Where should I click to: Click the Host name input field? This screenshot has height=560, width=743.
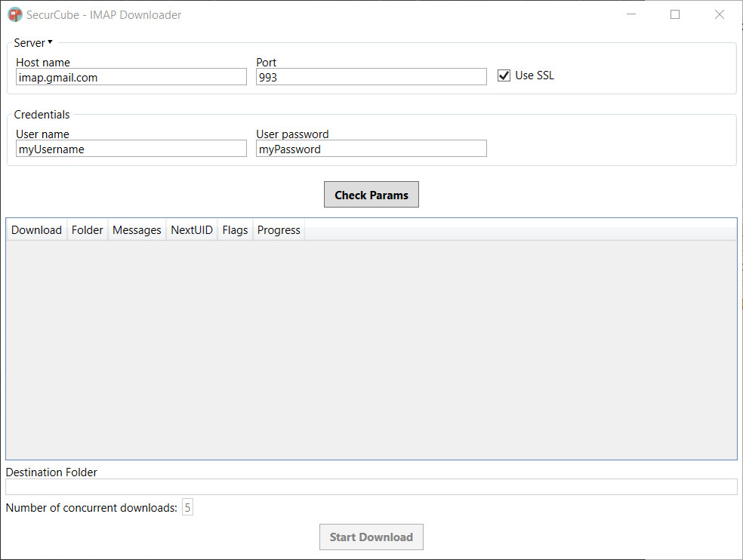[x=131, y=77]
